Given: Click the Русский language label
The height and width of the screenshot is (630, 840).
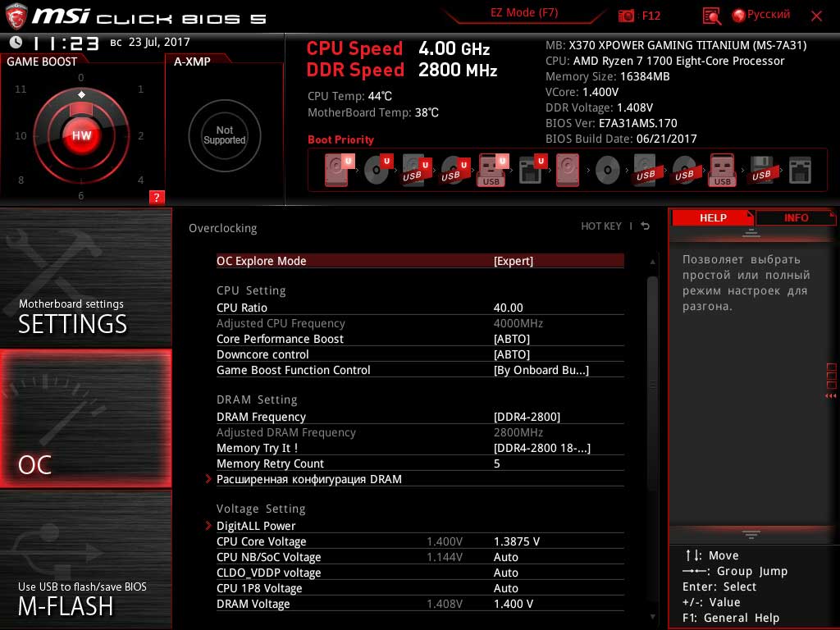Looking at the screenshot, I should click(x=768, y=15).
